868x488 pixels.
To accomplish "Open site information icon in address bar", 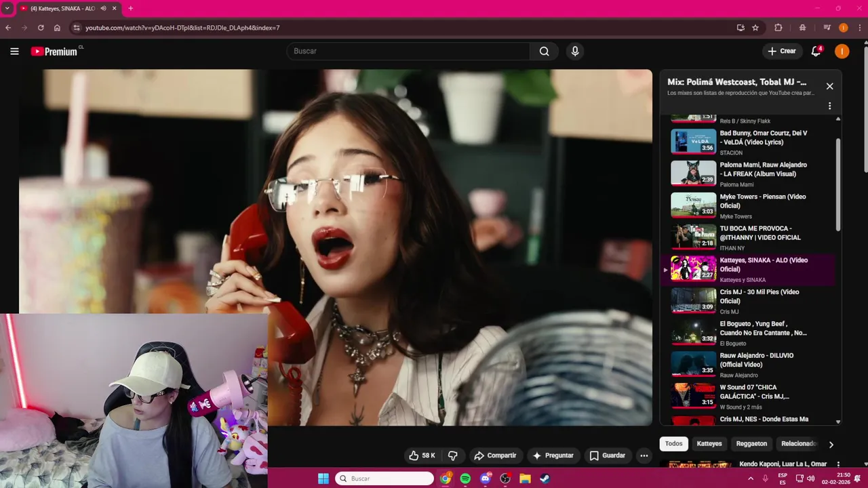I will 77,28.
